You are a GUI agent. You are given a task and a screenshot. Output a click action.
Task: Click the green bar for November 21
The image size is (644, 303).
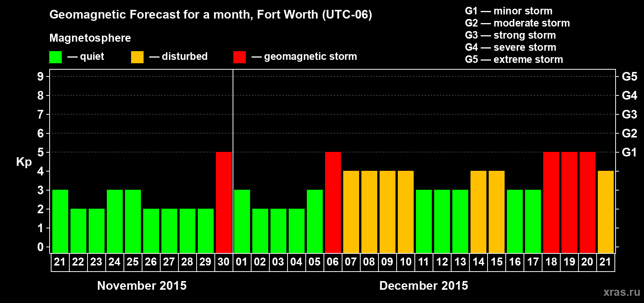(x=60, y=221)
